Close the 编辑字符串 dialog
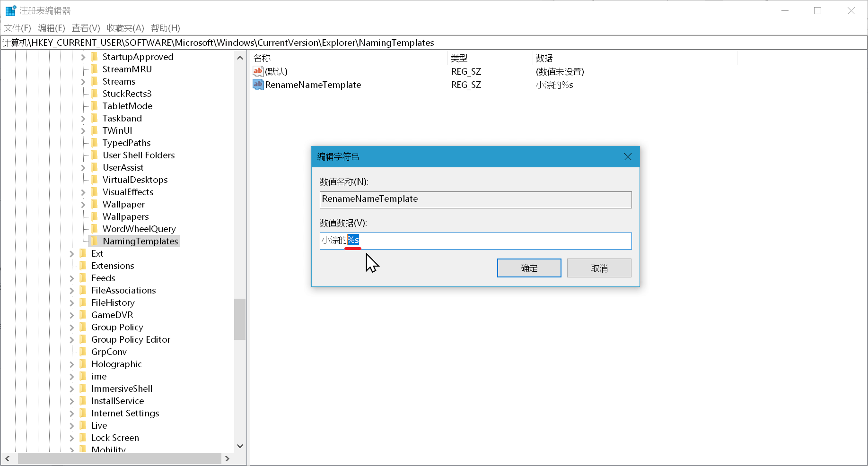 628,156
